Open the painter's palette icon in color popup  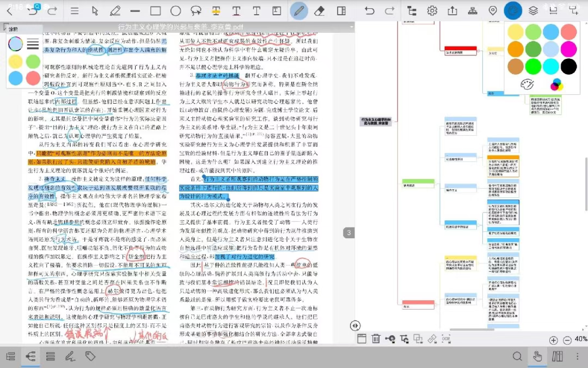point(527,85)
